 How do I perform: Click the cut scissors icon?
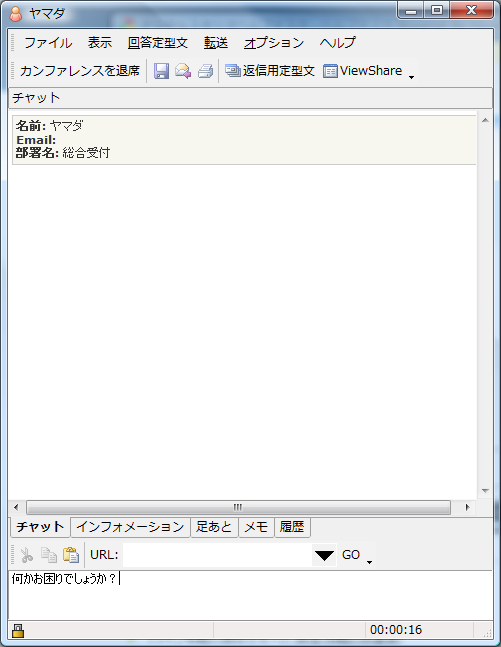pyautogui.click(x=27, y=555)
